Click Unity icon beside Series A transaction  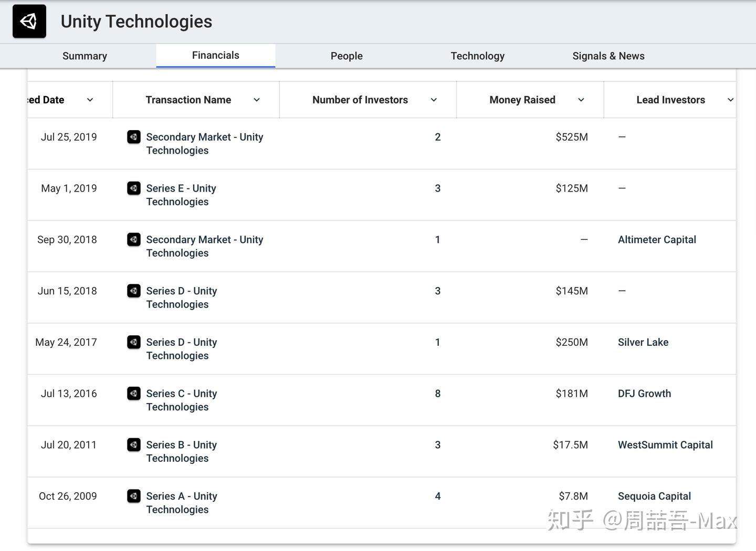[134, 496]
